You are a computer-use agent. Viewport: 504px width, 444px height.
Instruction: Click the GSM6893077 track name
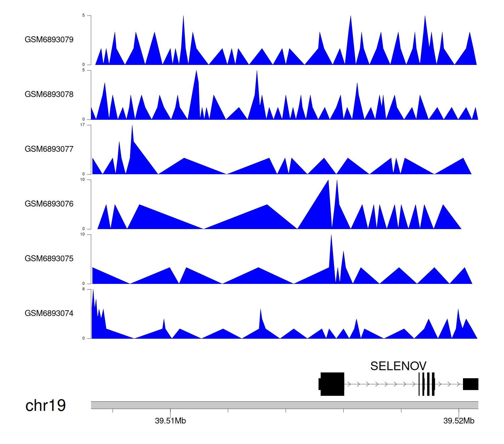click(49, 149)
